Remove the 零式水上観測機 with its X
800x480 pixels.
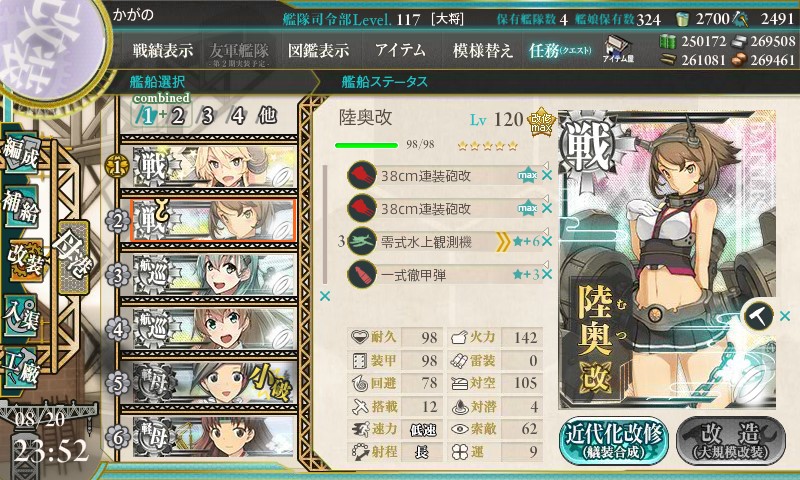pyautogui.click(x=547, y=241)
